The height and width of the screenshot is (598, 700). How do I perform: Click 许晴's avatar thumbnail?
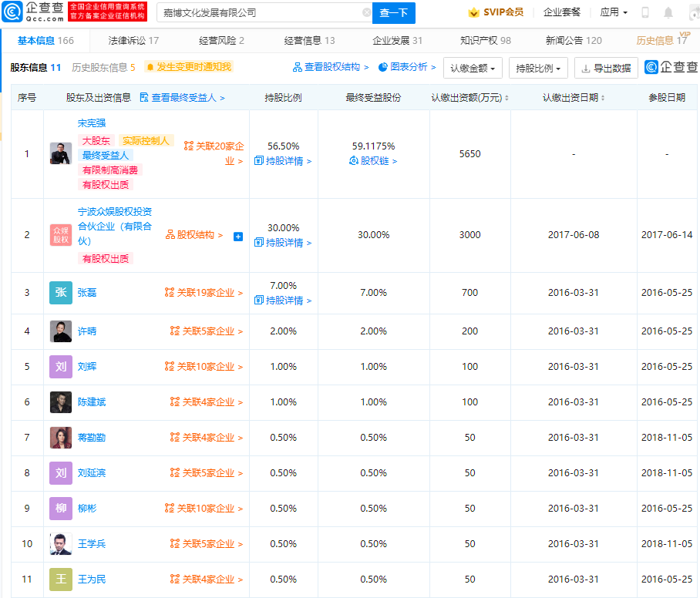pos(61,331)
